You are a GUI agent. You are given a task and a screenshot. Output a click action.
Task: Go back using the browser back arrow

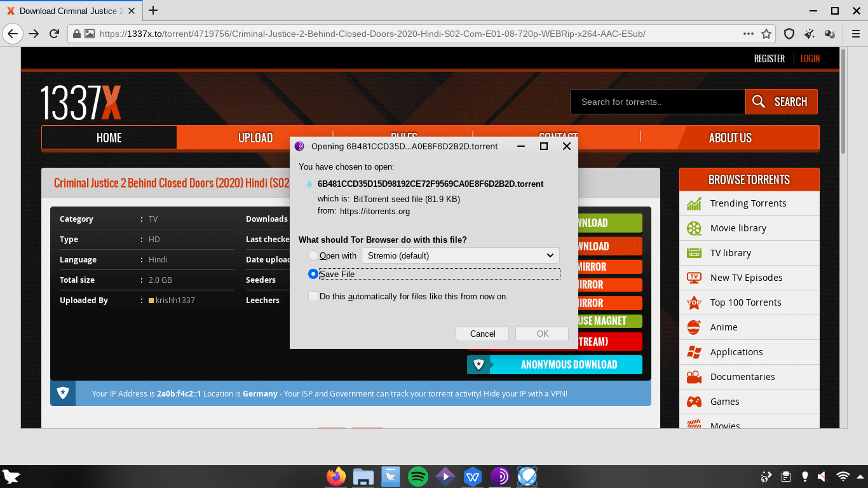13,34
